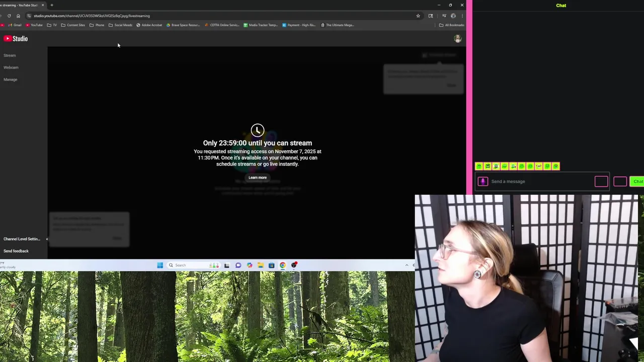Select the last green frog emote

pos(556,166)
